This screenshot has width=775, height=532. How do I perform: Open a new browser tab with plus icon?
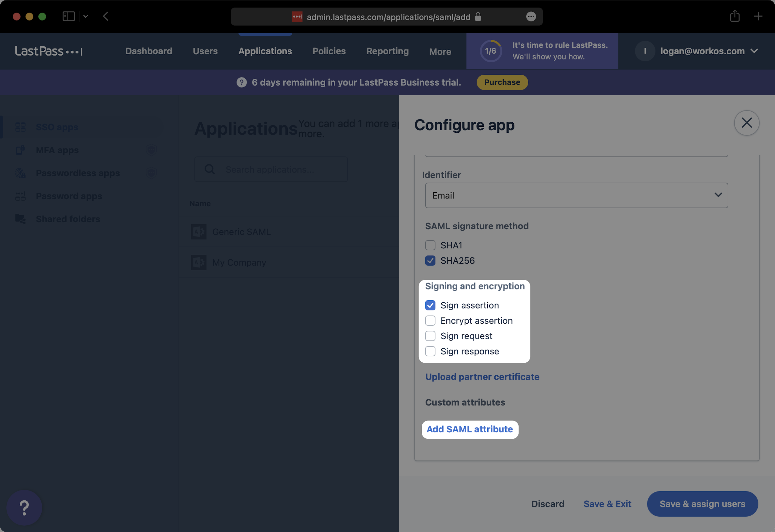[758, 16]
